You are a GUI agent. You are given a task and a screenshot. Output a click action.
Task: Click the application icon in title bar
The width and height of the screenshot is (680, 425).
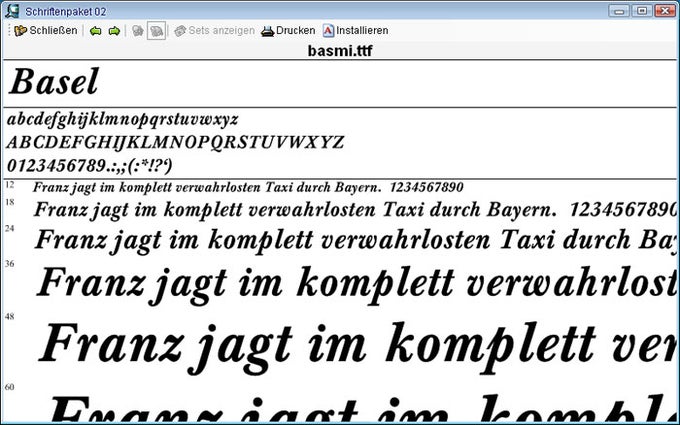12,11
